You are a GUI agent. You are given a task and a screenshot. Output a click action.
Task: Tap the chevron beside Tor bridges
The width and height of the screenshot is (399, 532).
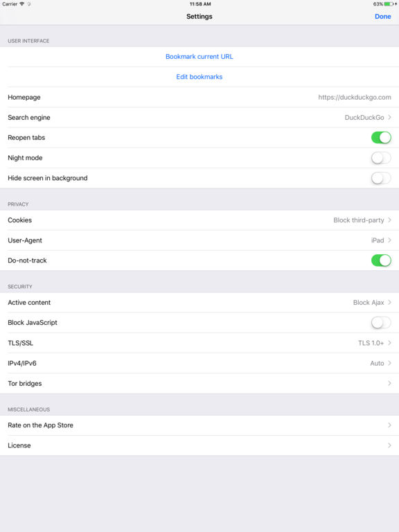click(389, 383)
